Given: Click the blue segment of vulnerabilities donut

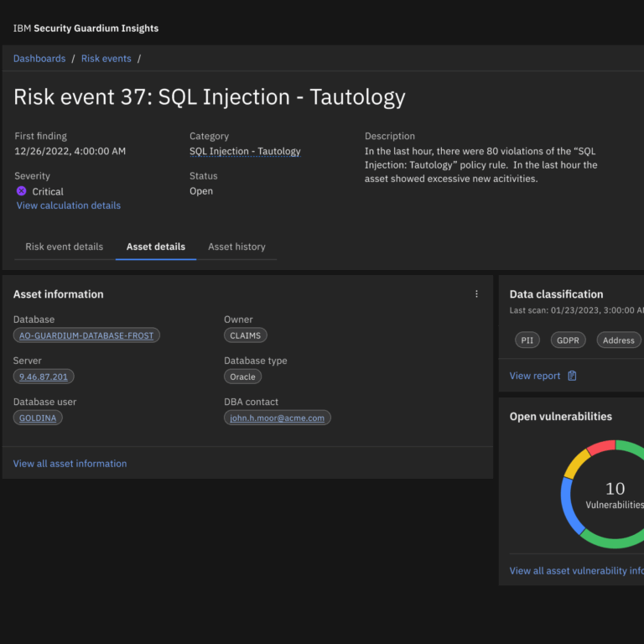Looking at the screenshot, I should [x=569, y=507].
